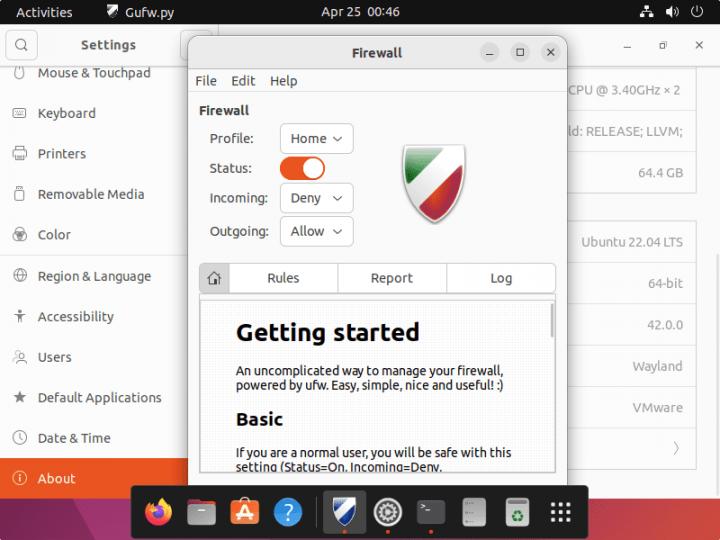Open the Outgoing policy dropdown
720x540 pixels.
316,231
